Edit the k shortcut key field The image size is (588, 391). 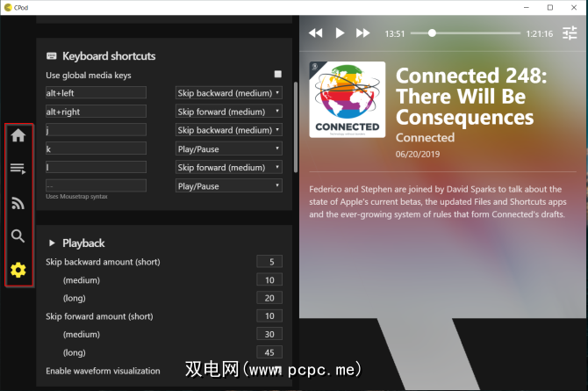pyautogui.click(x=96, y=148)
